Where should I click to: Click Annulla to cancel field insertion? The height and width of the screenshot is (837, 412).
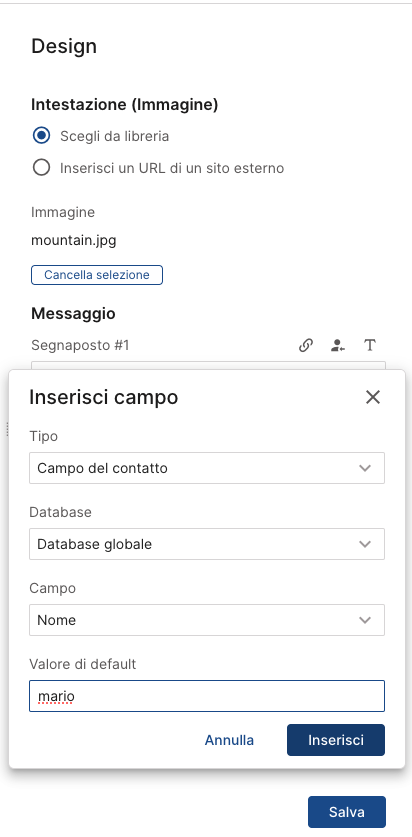229,740
